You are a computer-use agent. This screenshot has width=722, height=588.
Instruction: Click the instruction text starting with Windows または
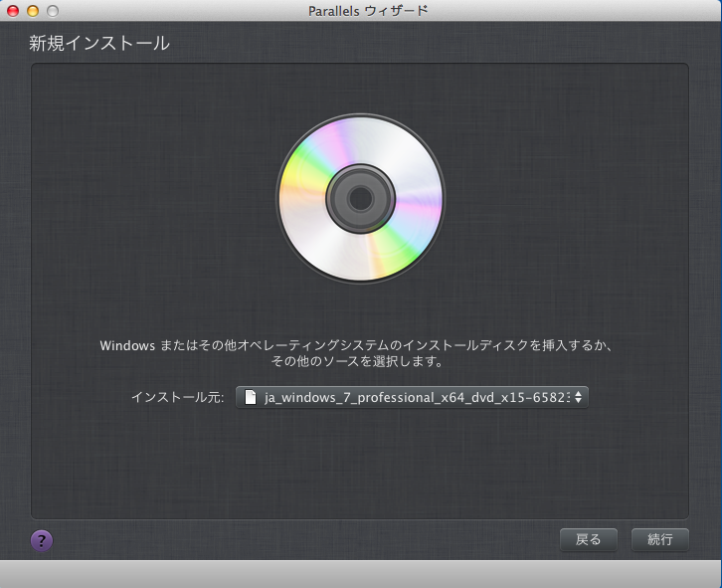356,345
